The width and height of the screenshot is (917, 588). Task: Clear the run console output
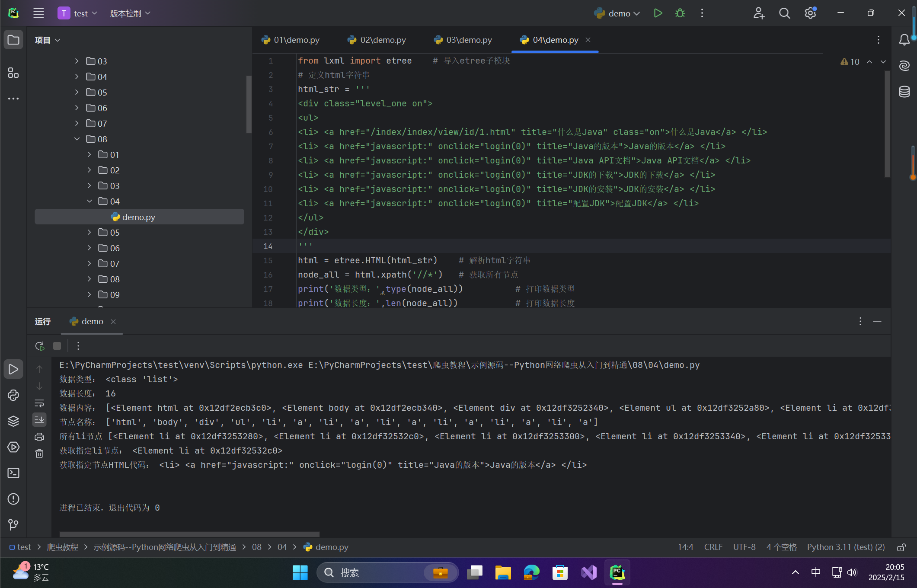(39, 454)
